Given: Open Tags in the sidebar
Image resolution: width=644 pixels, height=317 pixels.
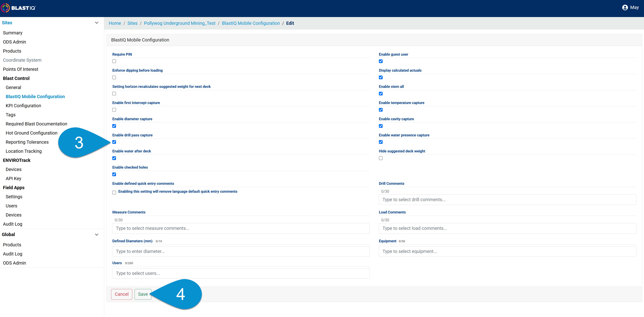Looking at the screenshot, I should (10, 115).
